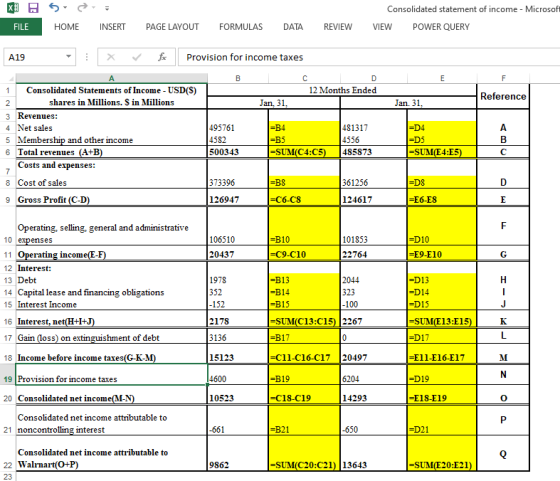Screen dimensions: 560x481
Task: Open the REVIEW tab
Action: [x=338, y=27]
